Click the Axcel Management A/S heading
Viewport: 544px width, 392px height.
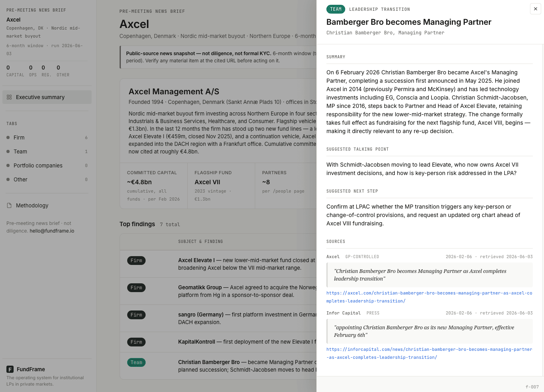(x=174, y=92)
